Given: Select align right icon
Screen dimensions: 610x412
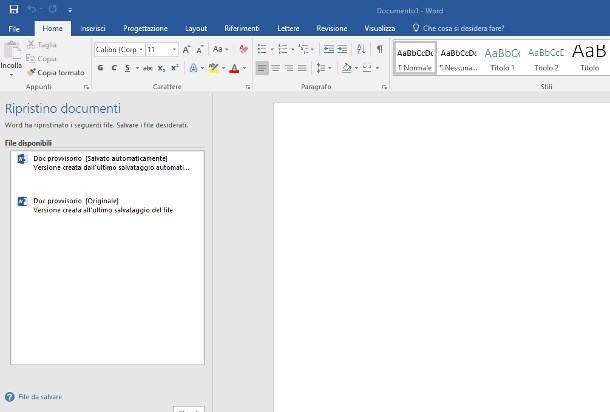Looking at the screenshot, I should (x=289, y=68).
